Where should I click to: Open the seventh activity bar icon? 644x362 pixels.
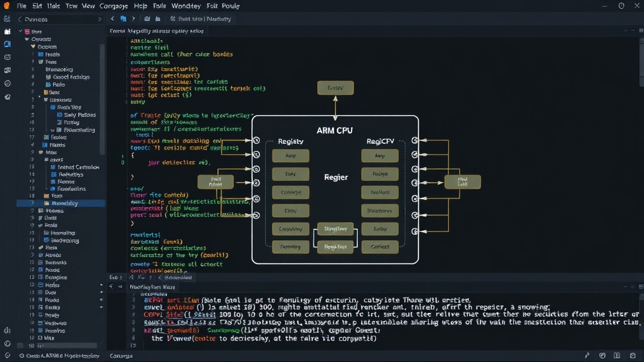(x=7, y=97)
